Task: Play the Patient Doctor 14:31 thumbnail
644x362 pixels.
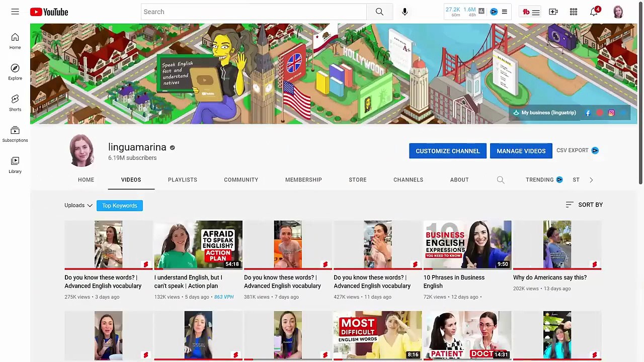Action: point(467,335)
